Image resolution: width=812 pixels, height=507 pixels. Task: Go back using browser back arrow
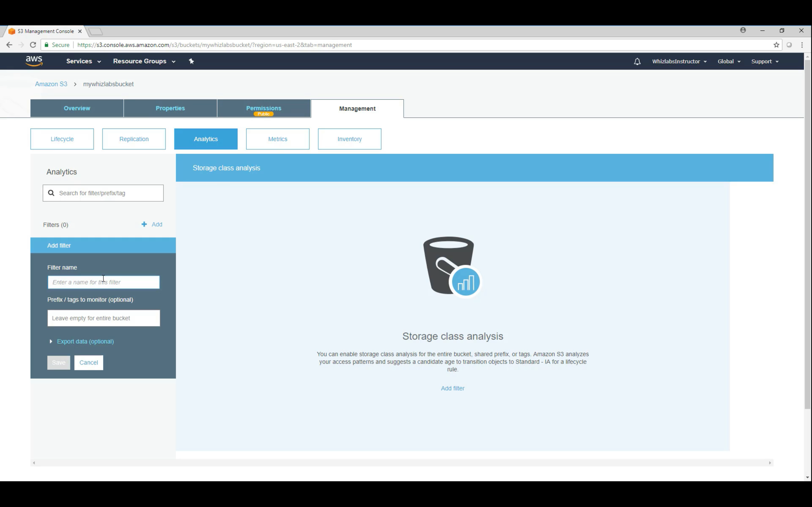9,45
